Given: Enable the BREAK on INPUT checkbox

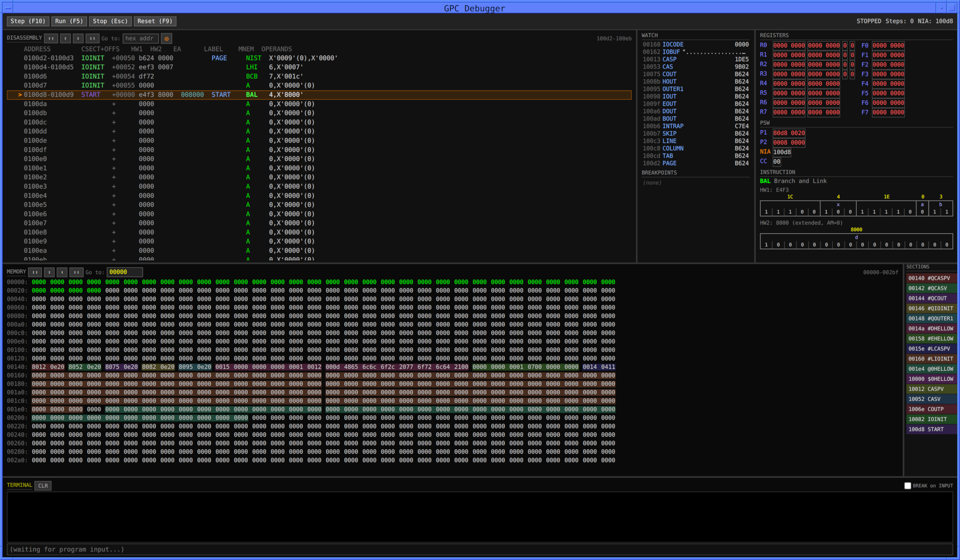Looking at the screenshot, I should pyautogui.click(x=907, y=486).
